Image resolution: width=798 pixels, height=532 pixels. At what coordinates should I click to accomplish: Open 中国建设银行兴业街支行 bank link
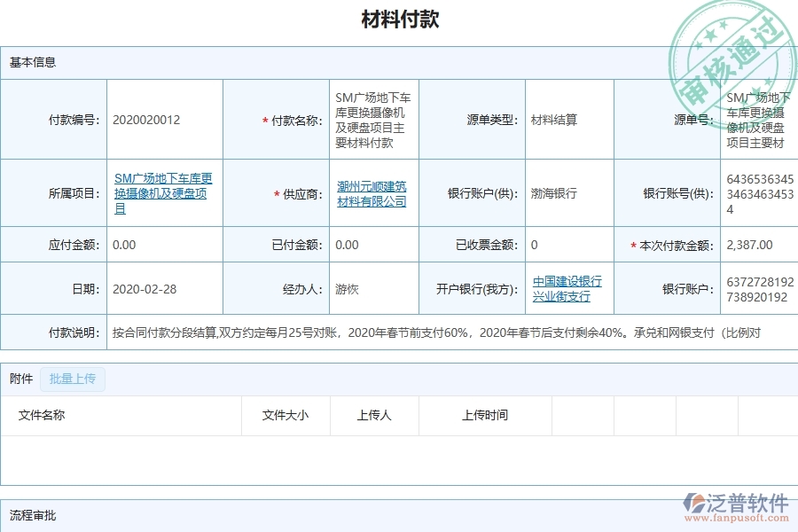point(567,288)
